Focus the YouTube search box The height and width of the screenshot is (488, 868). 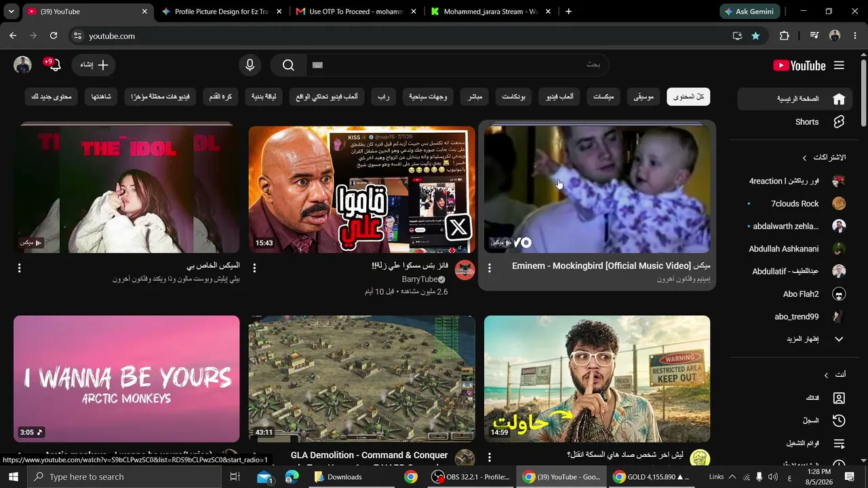458,65
